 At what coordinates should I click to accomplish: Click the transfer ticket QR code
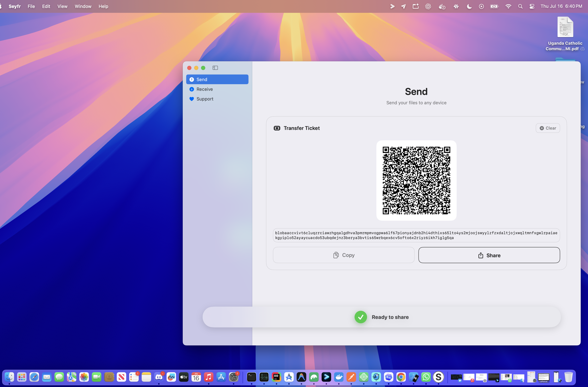pyautogui.click(x=416, y=180)
